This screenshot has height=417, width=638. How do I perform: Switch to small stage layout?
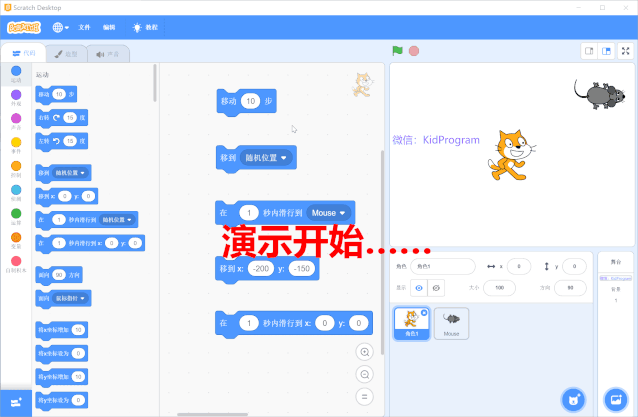pyautogui.click(x=589, y=51)
